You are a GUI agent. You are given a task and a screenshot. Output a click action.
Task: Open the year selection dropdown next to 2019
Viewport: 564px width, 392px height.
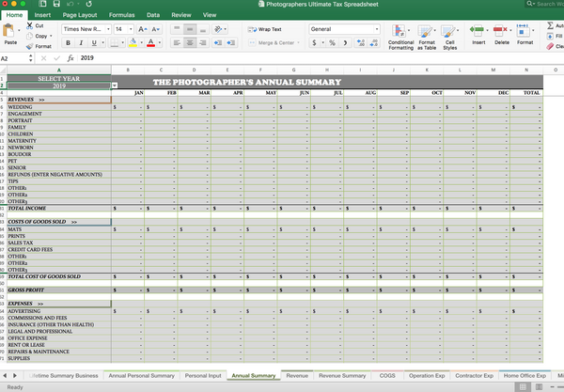pyautogui.click(x=115, y=86)
